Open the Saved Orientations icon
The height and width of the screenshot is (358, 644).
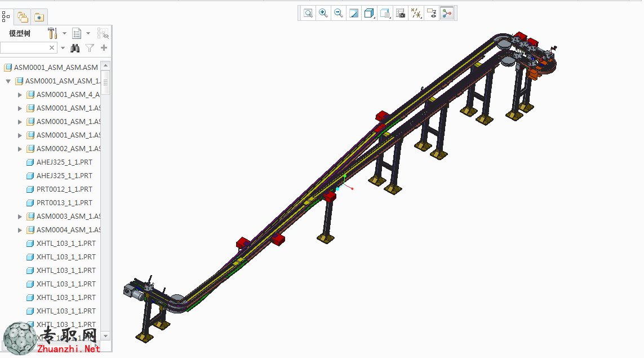(x=385, y=13)
